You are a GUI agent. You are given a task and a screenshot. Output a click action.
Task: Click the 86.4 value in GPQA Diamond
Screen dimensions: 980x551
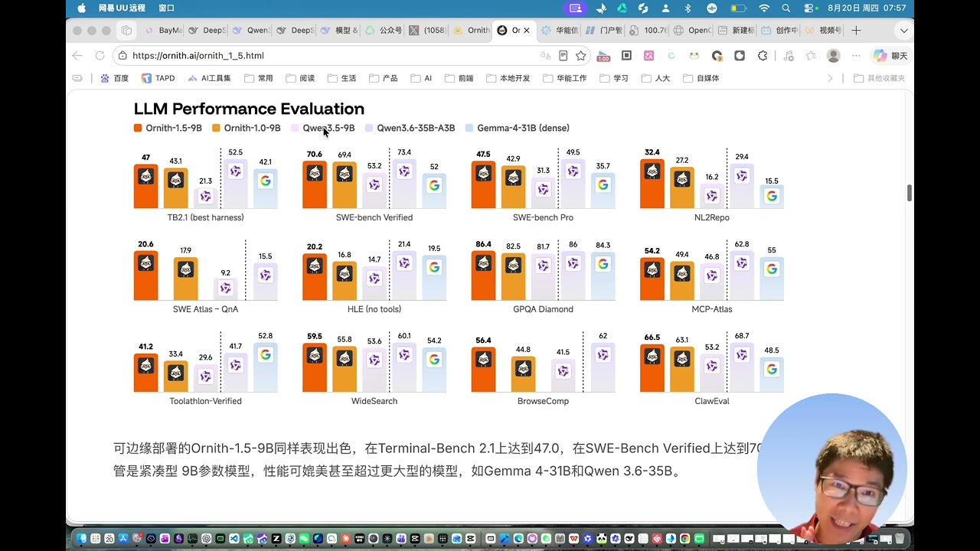click(x=483, y=244)
